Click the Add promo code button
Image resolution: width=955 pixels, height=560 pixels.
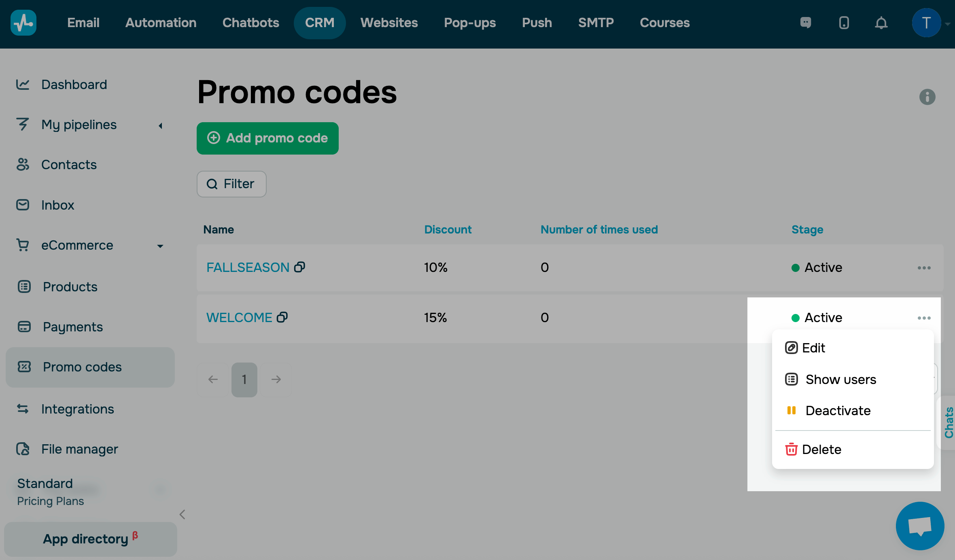pos(267,138)
